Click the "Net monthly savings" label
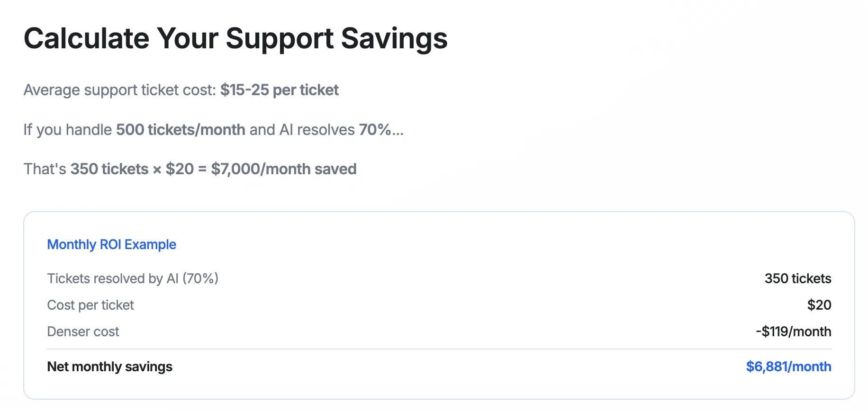The height and width of the screenshot is (411, 868). 110,366
